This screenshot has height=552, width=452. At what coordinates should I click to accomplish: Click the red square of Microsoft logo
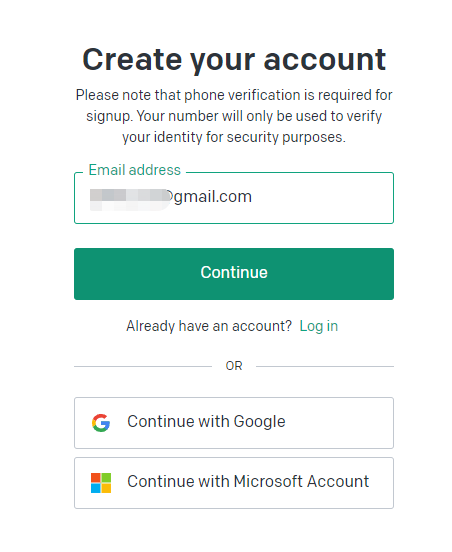[96, 478]
